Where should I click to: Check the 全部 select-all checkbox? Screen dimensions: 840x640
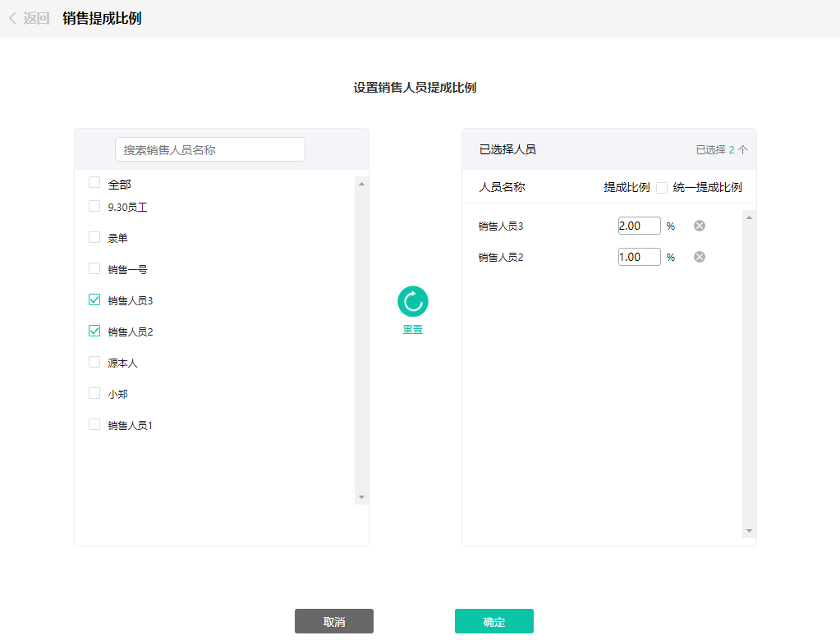click(x=94, y=182)
